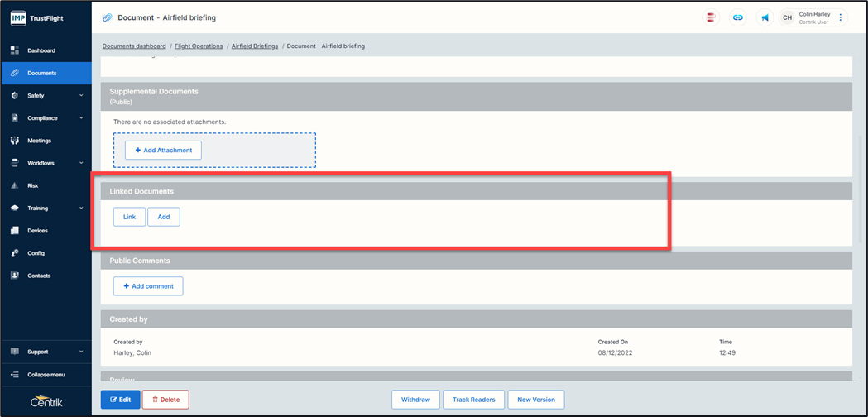Open Devices via its sidebar icon
Screen dimensions: 868x417
(x=15, y=230)
